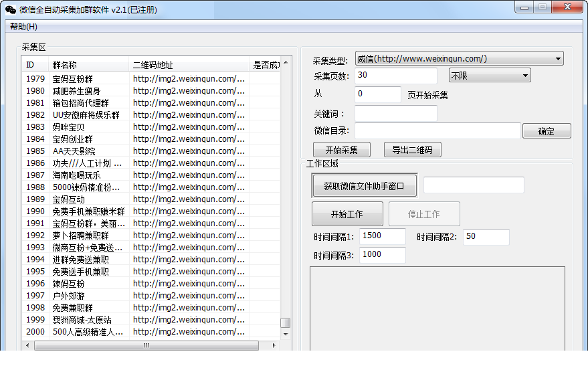Select row 1999 澳洲商城-太原站

click(151, 320)
